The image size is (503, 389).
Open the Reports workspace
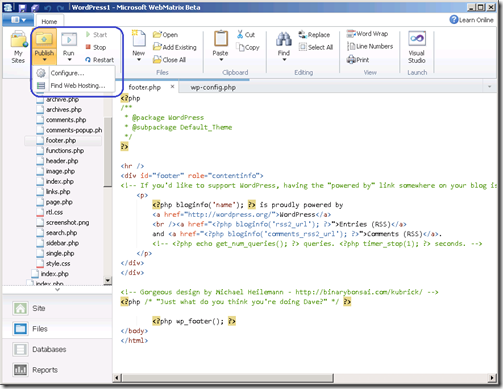pyautogui.click(x=57, y=370)
